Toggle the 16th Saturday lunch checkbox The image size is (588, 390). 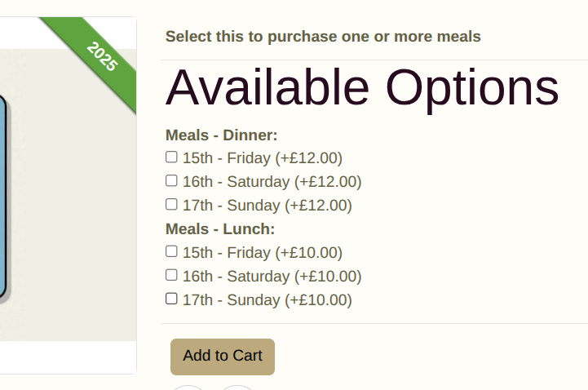pyautogui.click(x=171, y=275)
